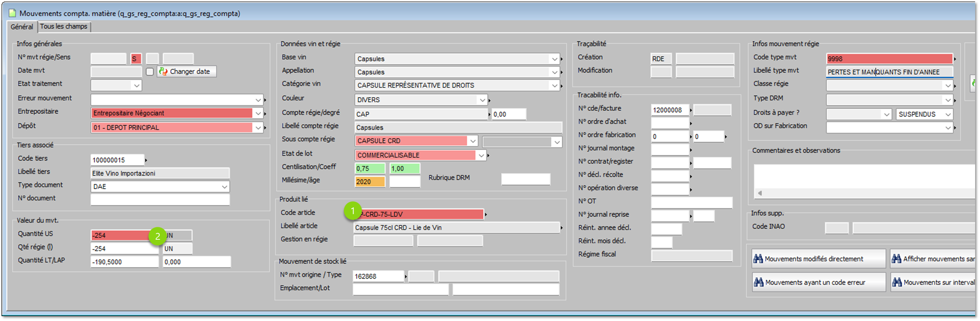This screenshot has width=980, height=321.
Task: Click the refresh icon on Changer date
Action: tap(163, 72)
